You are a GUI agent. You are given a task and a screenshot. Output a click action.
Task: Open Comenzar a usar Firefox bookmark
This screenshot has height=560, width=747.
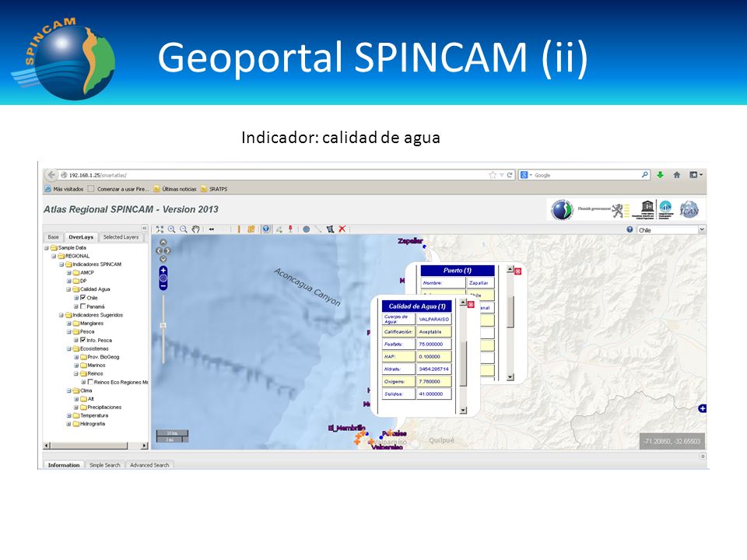pos(118,189)
